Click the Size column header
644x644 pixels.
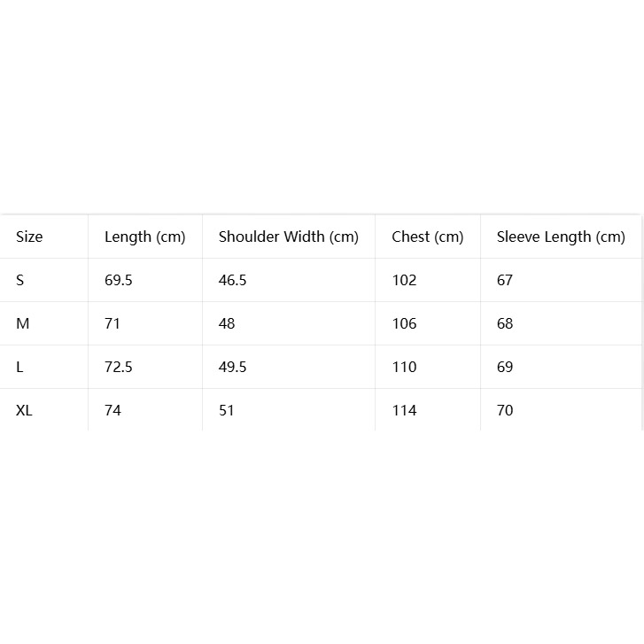(x=29, y=237)
